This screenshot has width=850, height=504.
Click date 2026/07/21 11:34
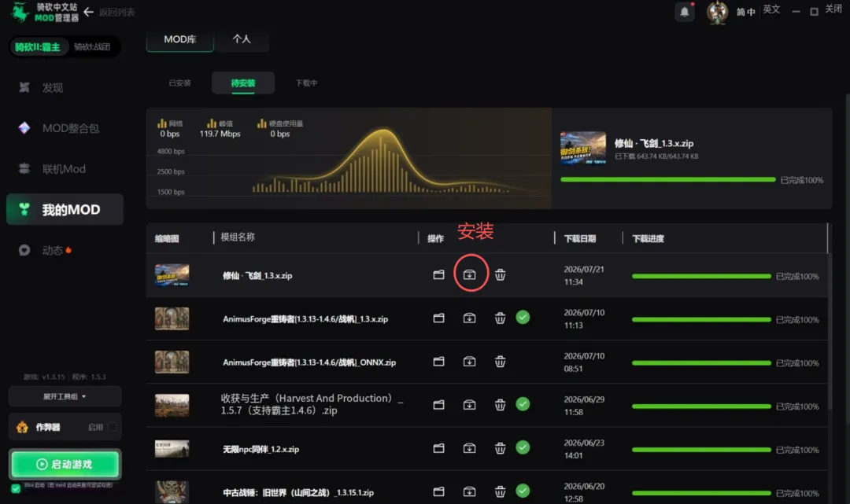click(584, 275)
